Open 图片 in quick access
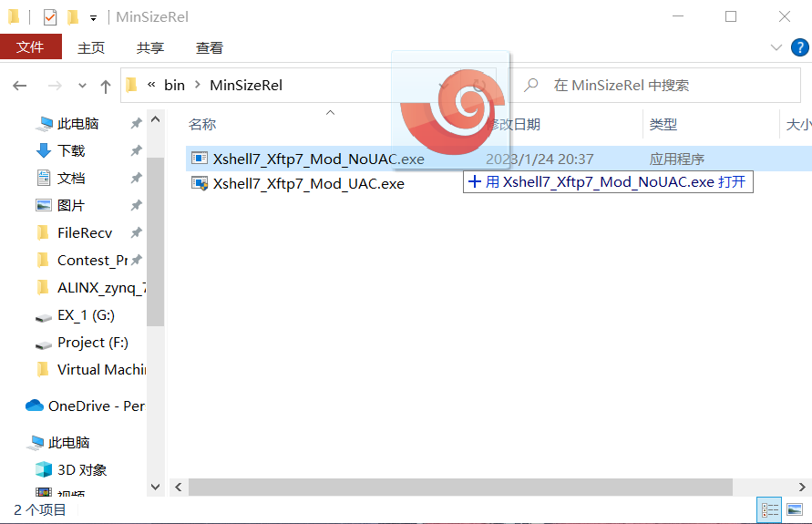812x524 pixels. [71, 206]
